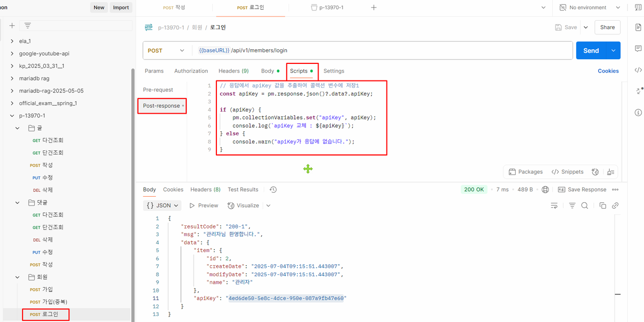Click the HTTP request type icon
644x322 pixels.
[x=148, y=28]
